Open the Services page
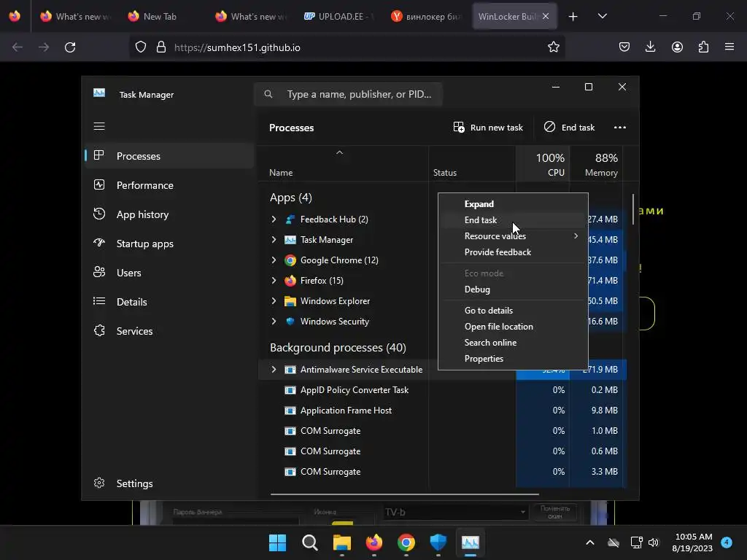 click(x=169, y=331)
